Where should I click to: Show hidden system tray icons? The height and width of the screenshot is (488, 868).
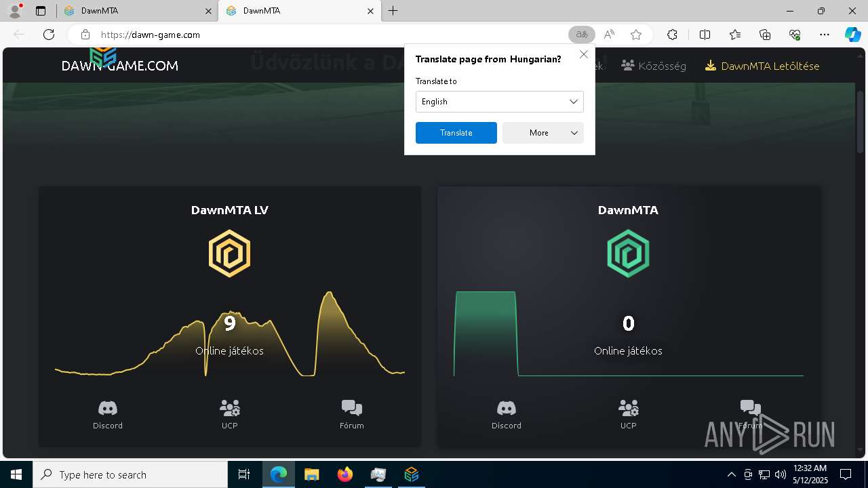click(731, 474)
